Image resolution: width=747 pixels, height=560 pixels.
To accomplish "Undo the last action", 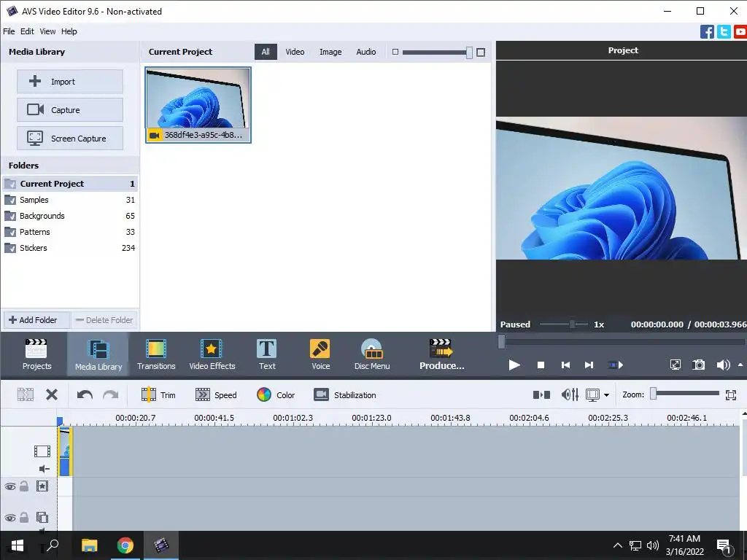I will click(85, 394).
